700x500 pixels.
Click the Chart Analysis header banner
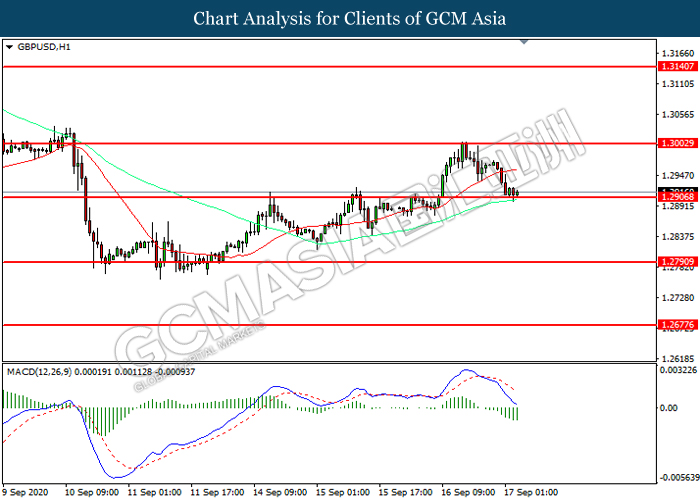point(350,18)
